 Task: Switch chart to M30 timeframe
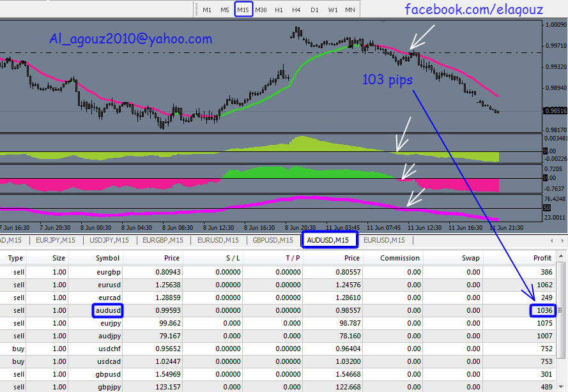point(261,10)
